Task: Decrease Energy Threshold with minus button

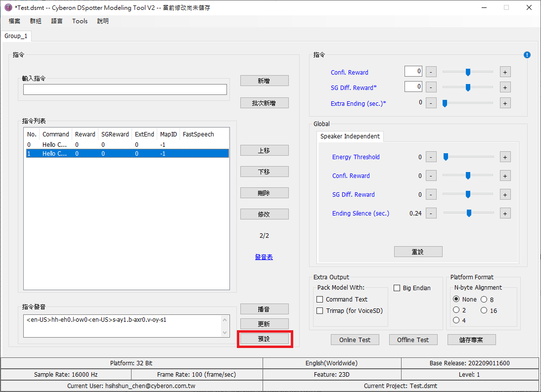Action: point(431,157)
